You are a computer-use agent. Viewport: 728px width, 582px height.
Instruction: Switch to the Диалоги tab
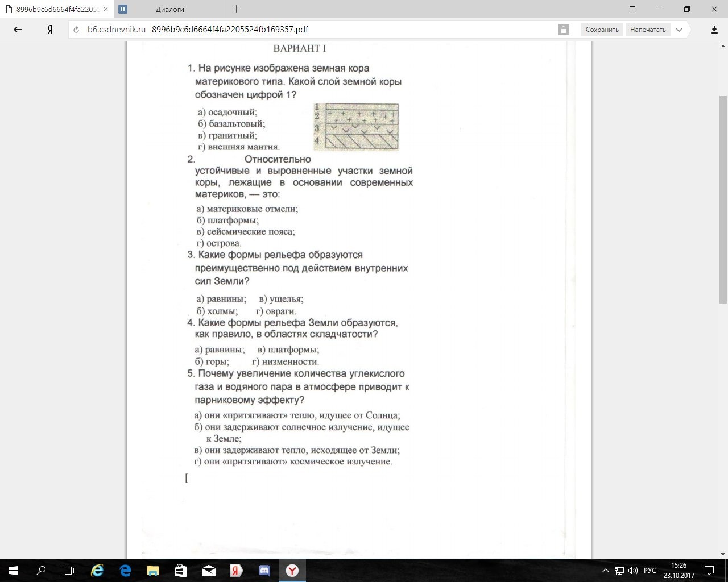point(169,9)
